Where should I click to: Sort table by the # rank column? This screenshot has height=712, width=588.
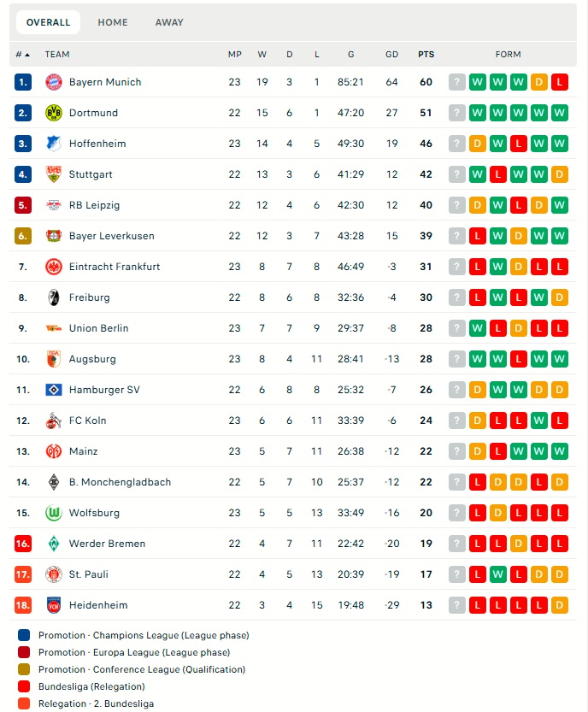tap(22, 55)
